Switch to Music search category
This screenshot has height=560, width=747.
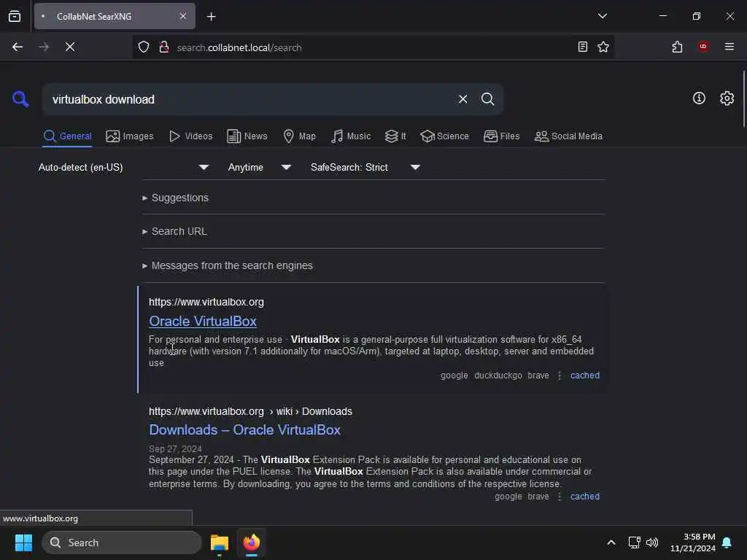[351, 136]
